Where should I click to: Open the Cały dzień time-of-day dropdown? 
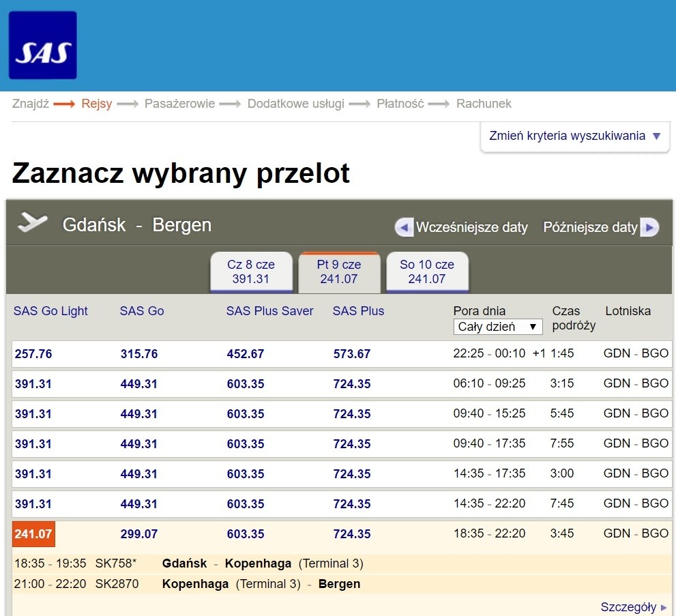click(497, 327)
